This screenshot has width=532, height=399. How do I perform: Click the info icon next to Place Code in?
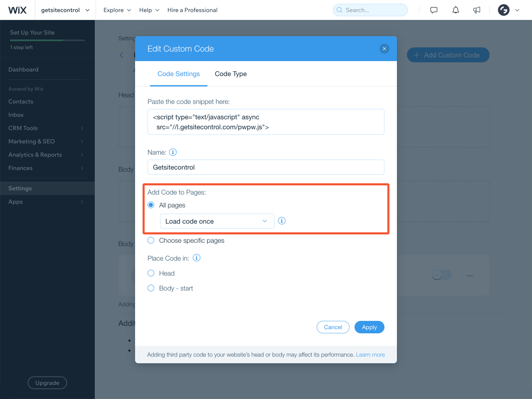[x=197, y=258]
